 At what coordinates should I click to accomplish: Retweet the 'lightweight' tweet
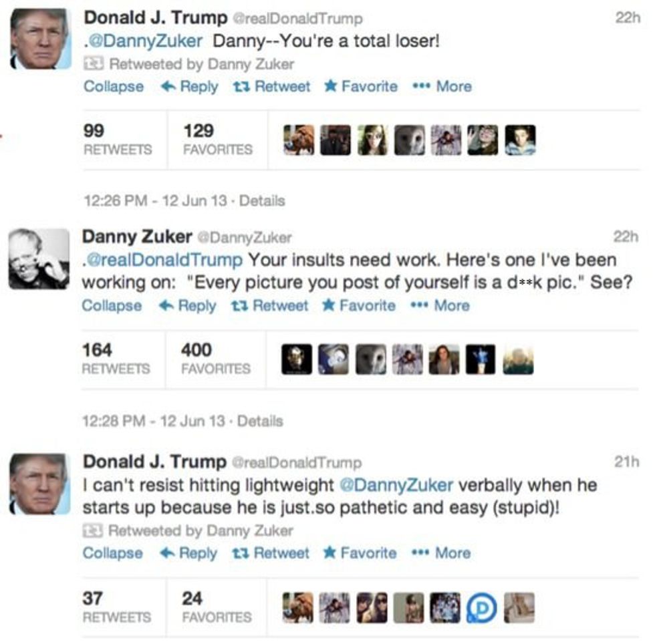click(x=271, y=553)
